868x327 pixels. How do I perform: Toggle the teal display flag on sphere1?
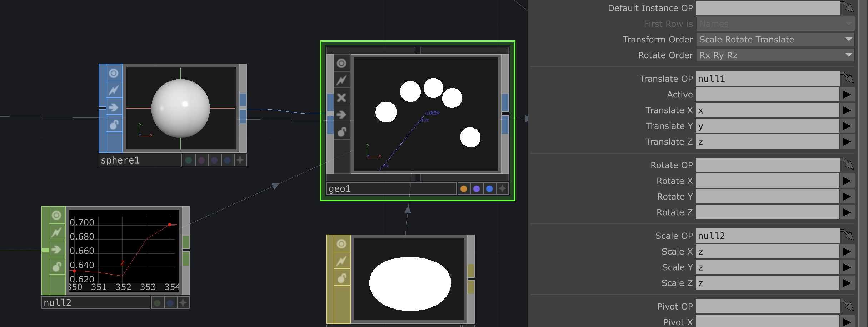(x=189, y=160)
